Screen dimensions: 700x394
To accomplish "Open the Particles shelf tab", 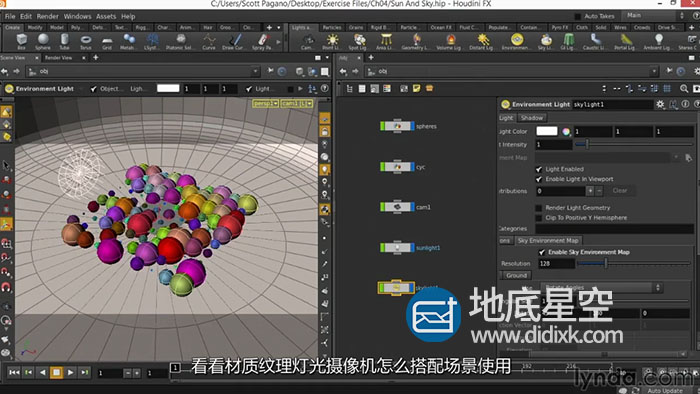I will coord(332,27).
